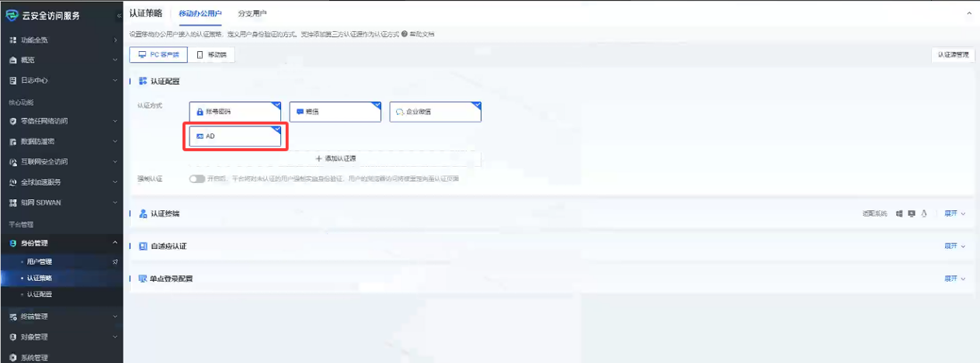The height and width of the screenshot is (363, 980).
Task: Switch to the 分支用户 tab
Action: (x=252, y=14)
